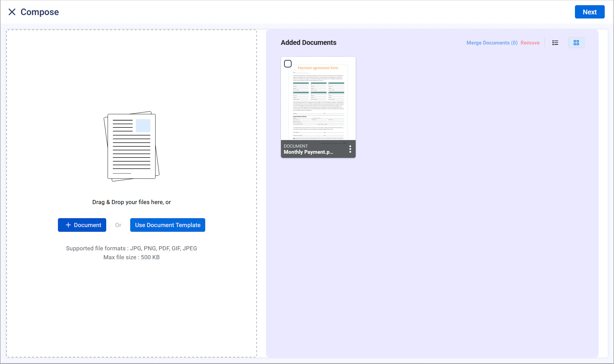
Task: Open the three-dot menu on Monthly Payment.pdf
Action: click(350, 149)
